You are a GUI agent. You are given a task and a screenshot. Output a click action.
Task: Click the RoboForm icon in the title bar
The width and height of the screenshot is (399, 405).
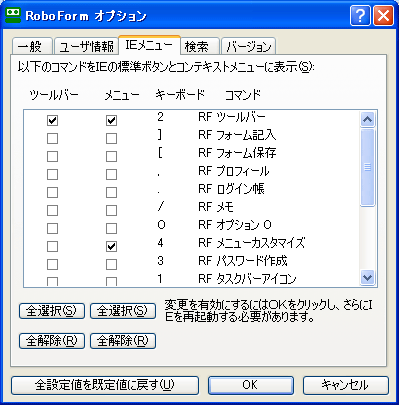pos(13,15)
